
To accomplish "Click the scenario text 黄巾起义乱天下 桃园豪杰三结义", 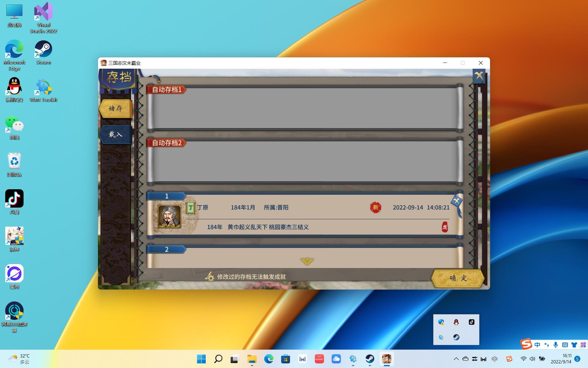I will coord(268,227).
